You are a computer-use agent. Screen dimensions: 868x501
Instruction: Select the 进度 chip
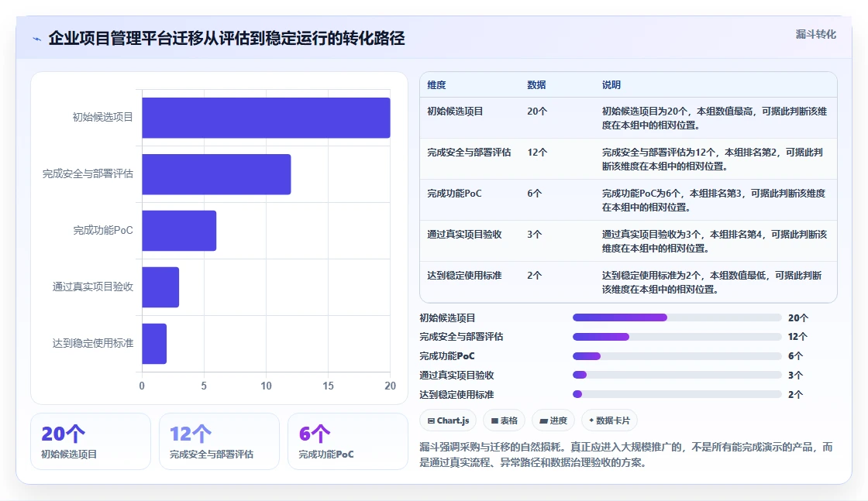click(553, 420)
